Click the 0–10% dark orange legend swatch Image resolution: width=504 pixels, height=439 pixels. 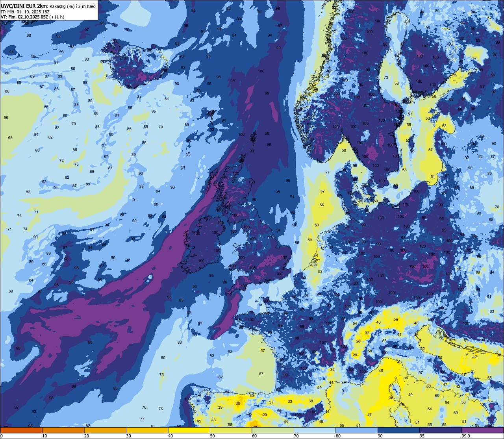click(x=21, y=430)
